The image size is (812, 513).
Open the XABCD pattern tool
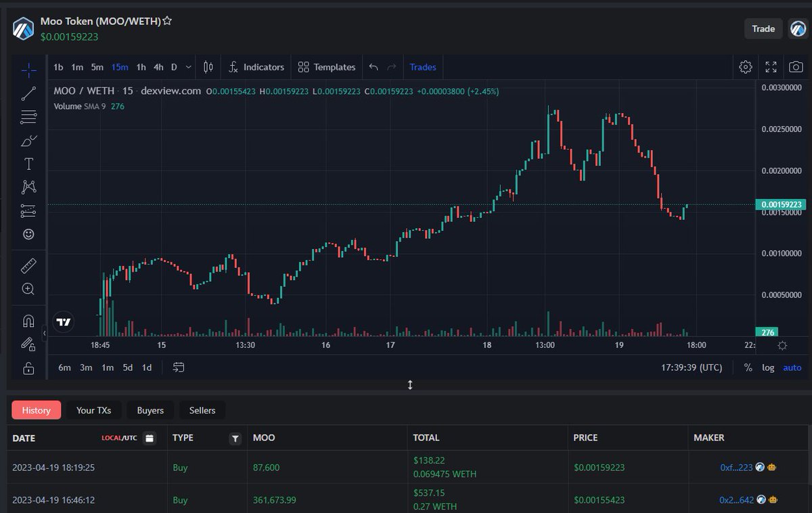pyautogui.click(x=28, y=187)
